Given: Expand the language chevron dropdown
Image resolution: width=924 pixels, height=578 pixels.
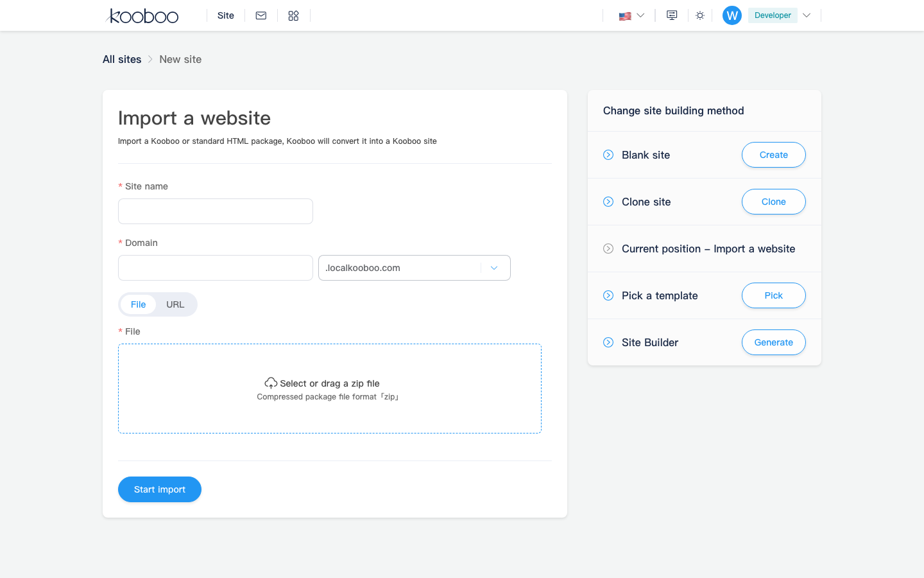Looking at the screenshot, I should point(640,15).
